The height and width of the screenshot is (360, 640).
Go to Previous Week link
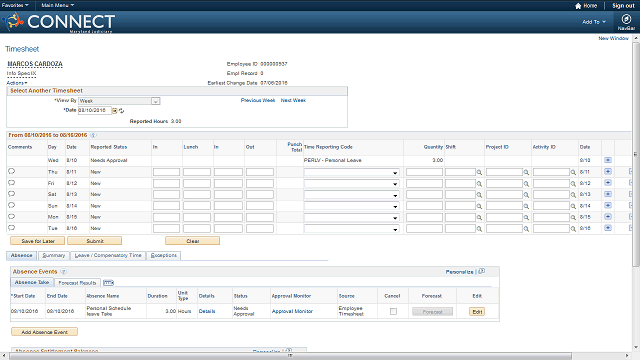tap(258, 100)
